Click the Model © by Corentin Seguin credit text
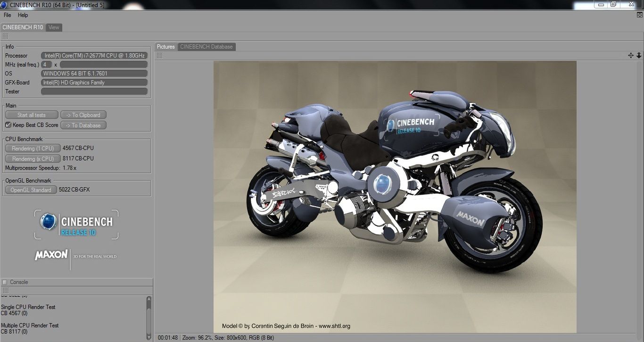 point(286,326)
